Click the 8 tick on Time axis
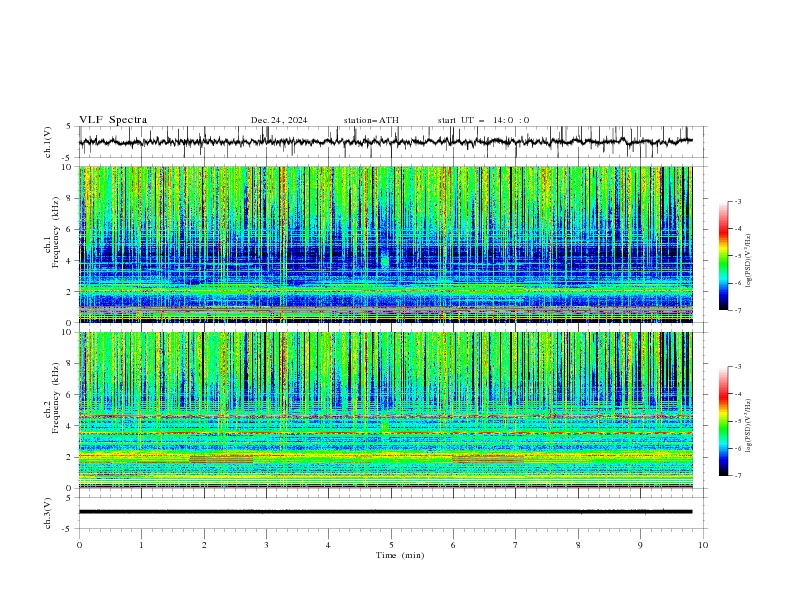The width and height of the screenshot is (792, 612). pos(578,545)
